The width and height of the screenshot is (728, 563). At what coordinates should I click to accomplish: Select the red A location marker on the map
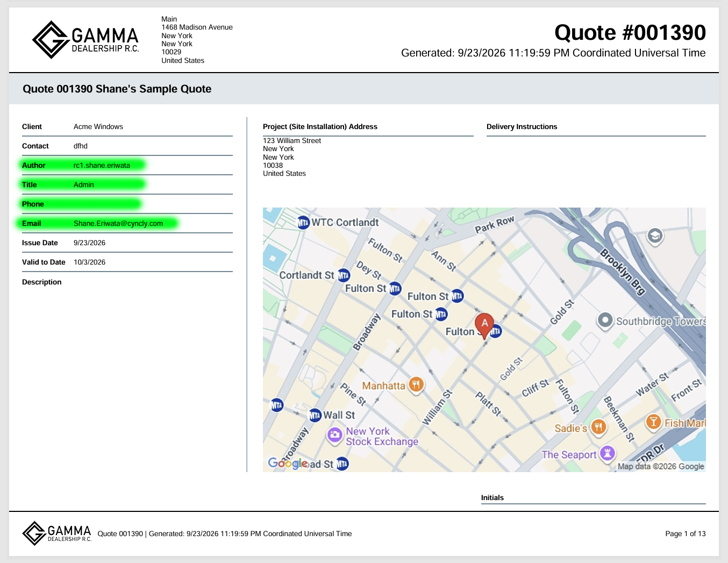point(484,326)
